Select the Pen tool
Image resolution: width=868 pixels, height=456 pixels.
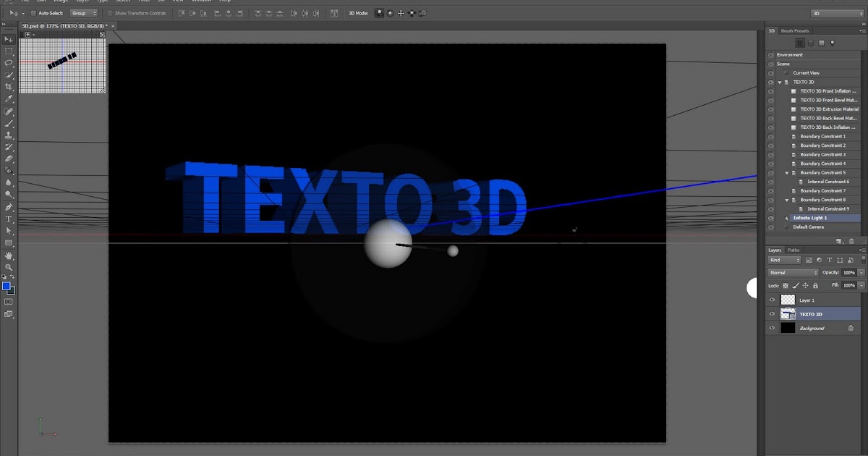(9, 207)
